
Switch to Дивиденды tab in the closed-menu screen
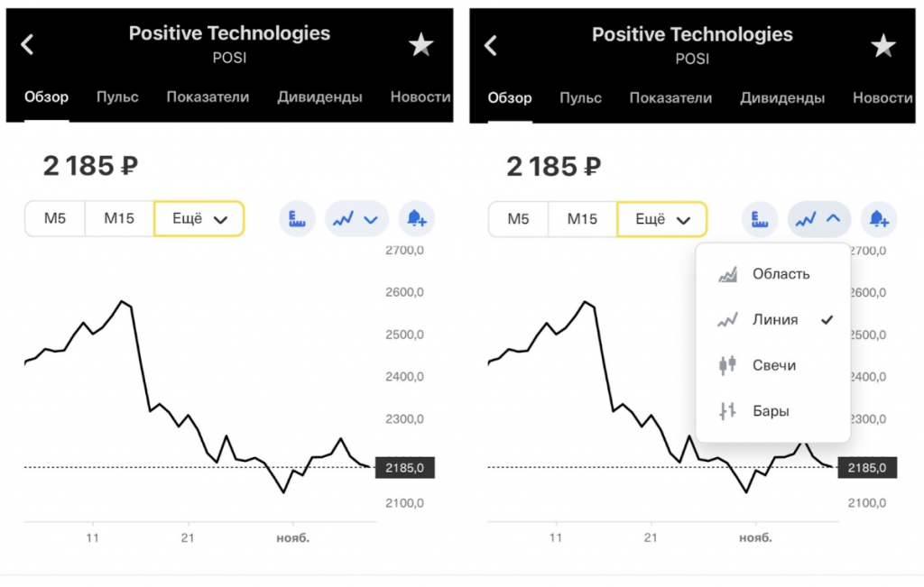pos(319,97)
